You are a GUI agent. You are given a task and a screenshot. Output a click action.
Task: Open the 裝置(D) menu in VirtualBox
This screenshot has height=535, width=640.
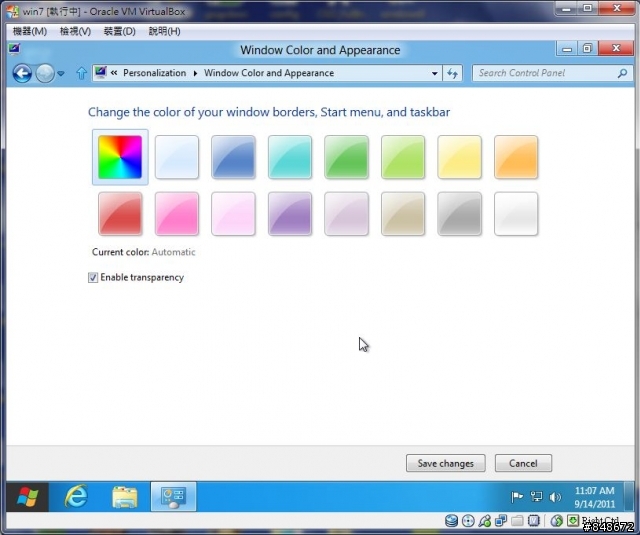click(x=120, y=31)
